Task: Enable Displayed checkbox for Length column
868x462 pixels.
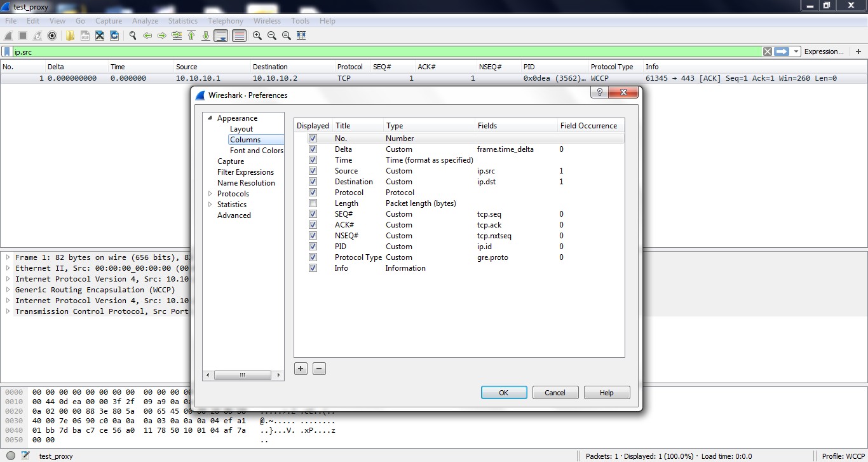Action: click(313, 203)
